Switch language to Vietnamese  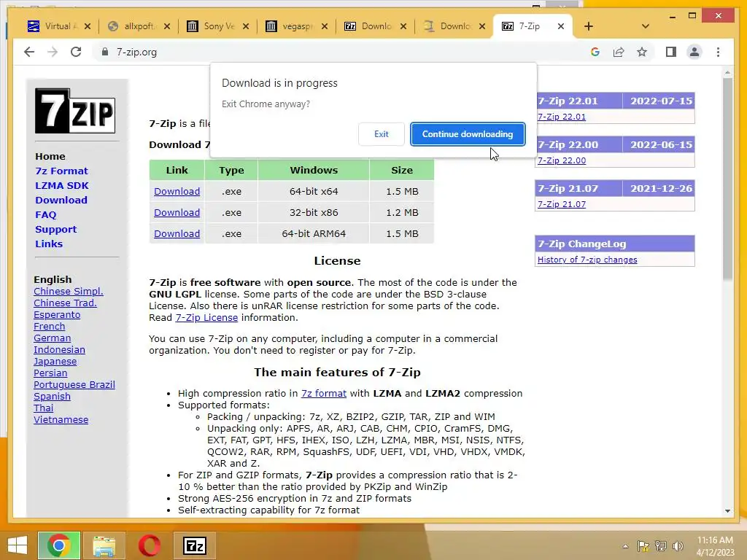[61, 419]
